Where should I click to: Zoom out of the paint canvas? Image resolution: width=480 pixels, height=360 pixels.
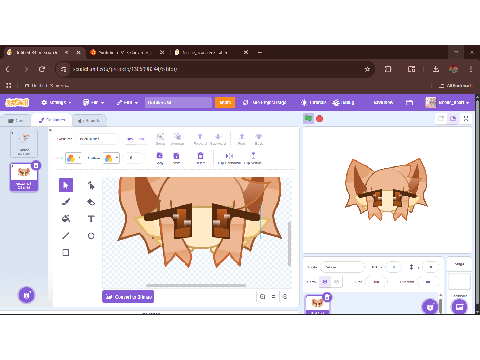(263, 296)
